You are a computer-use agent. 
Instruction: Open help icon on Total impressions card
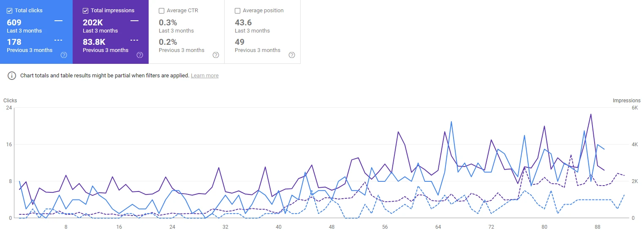[x=140, y=55]
